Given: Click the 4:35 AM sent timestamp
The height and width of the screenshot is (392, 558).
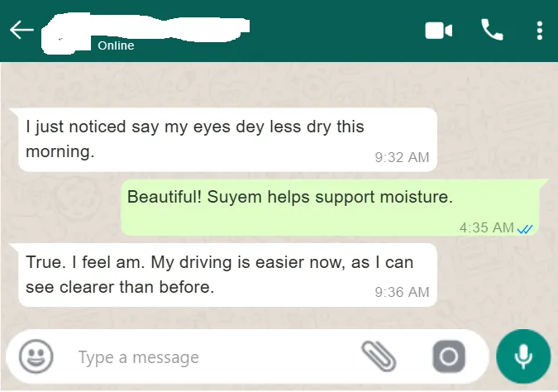Looking at the screenshot, I should pos(486,227).
